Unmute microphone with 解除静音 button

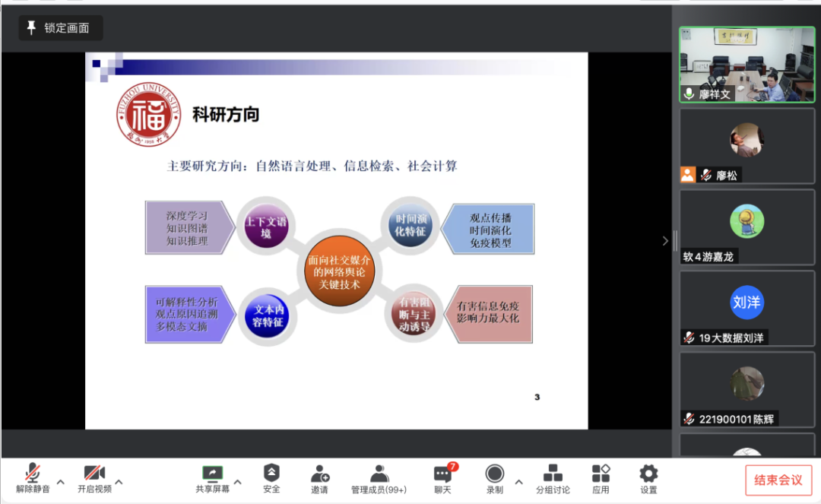33,479
